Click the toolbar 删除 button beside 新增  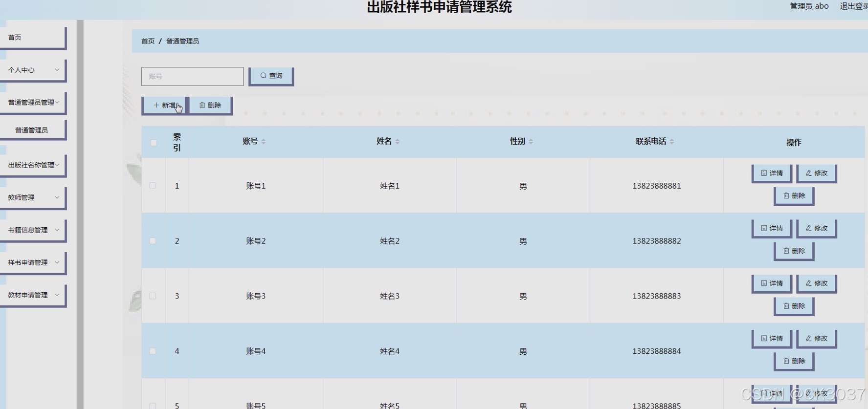click(x=210, y=105)
